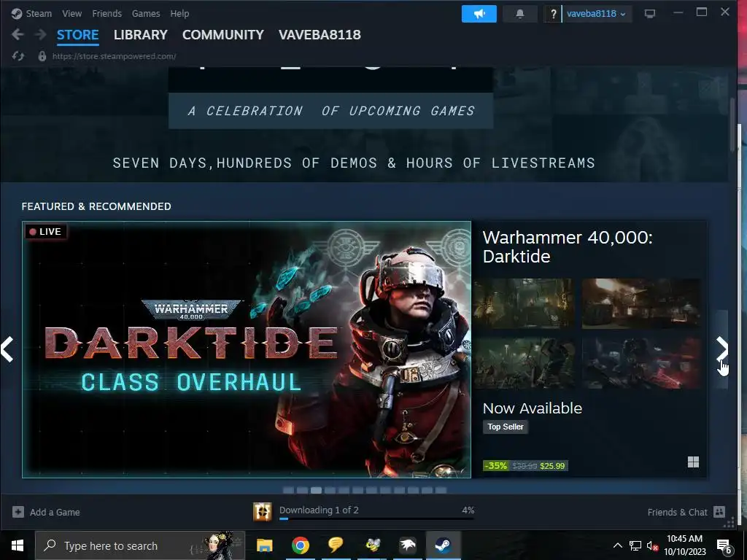View fourth Darktide screenshot thumbnail
The image size is (747, 560).
click(641, 363)
